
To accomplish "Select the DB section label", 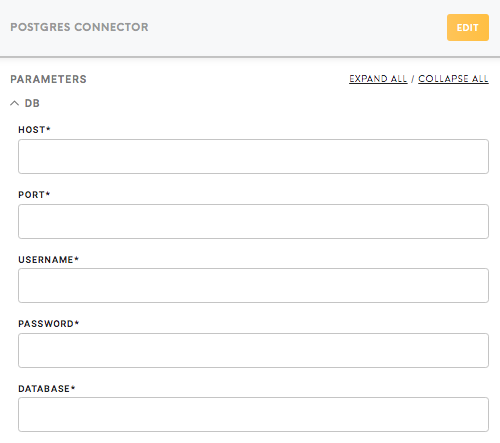I will tap(32, 103).
